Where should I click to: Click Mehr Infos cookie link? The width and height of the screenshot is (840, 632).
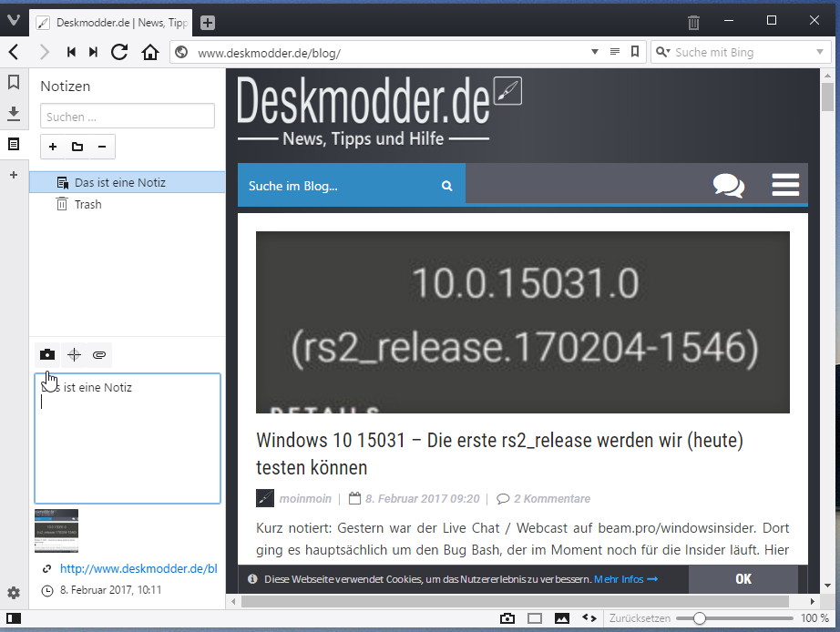(626, 579)
